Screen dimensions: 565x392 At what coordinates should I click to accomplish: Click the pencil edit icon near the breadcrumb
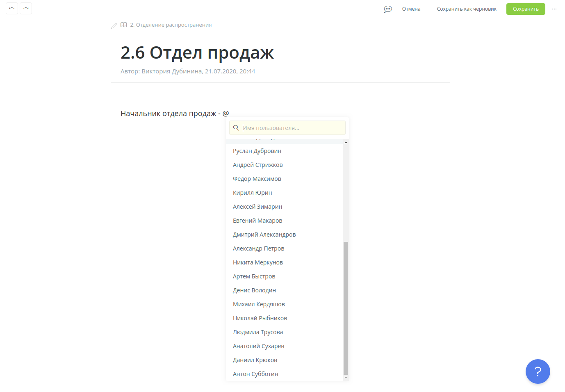[114, 25]
